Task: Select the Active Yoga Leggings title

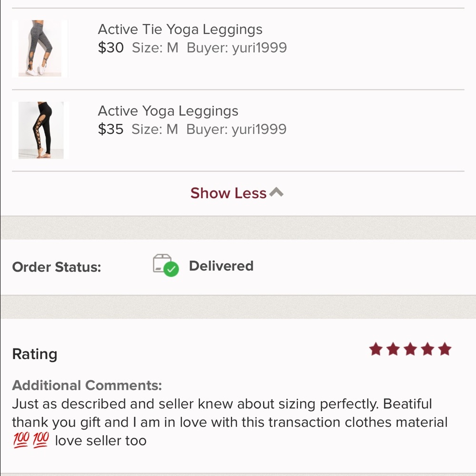Action: [x=168, y=111]
